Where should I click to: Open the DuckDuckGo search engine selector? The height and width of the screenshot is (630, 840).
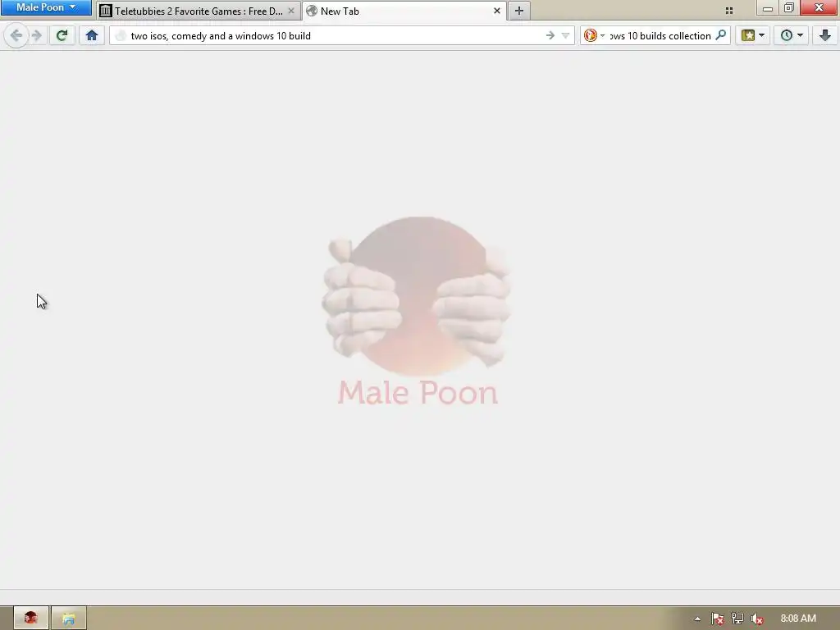(x=594, y=36)
